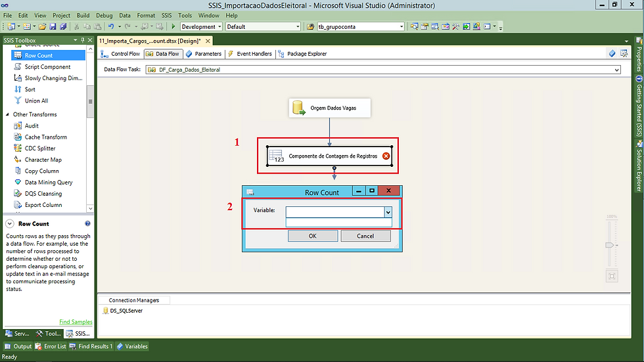Click the designer zoom slider handle
This screenshot has width=644, height=362.
610,245
